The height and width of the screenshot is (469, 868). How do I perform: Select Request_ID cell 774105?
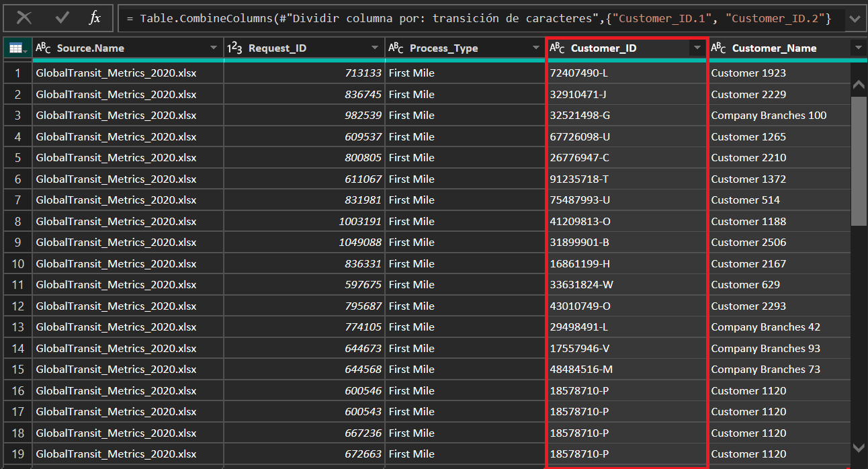(x=304, y=327)
